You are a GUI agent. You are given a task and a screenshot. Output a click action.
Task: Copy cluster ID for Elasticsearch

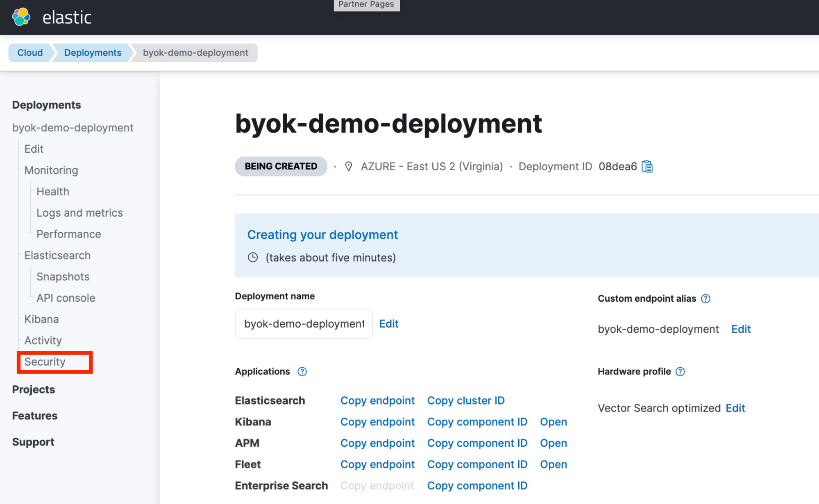466,401
